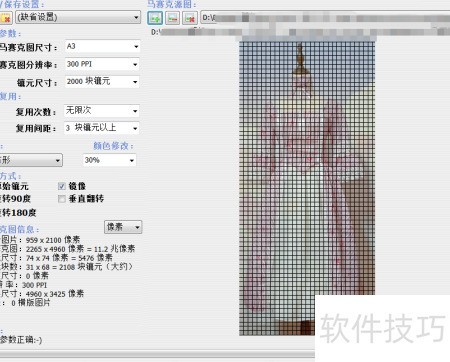The width and height of the screenshot is (450, 362).
Task: Click the 959 x 2100 像素 info line
Action: coord(53,240)
